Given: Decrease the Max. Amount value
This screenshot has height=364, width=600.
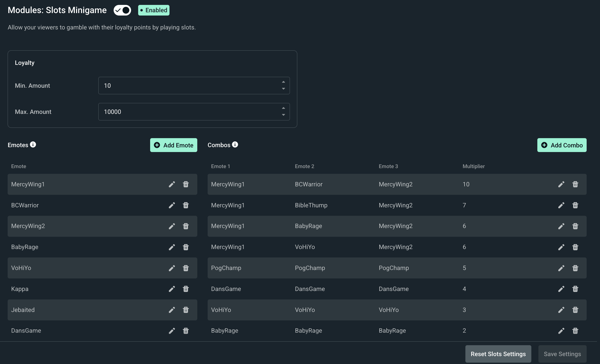Looking at the screenshot, I should click(283, 115).
